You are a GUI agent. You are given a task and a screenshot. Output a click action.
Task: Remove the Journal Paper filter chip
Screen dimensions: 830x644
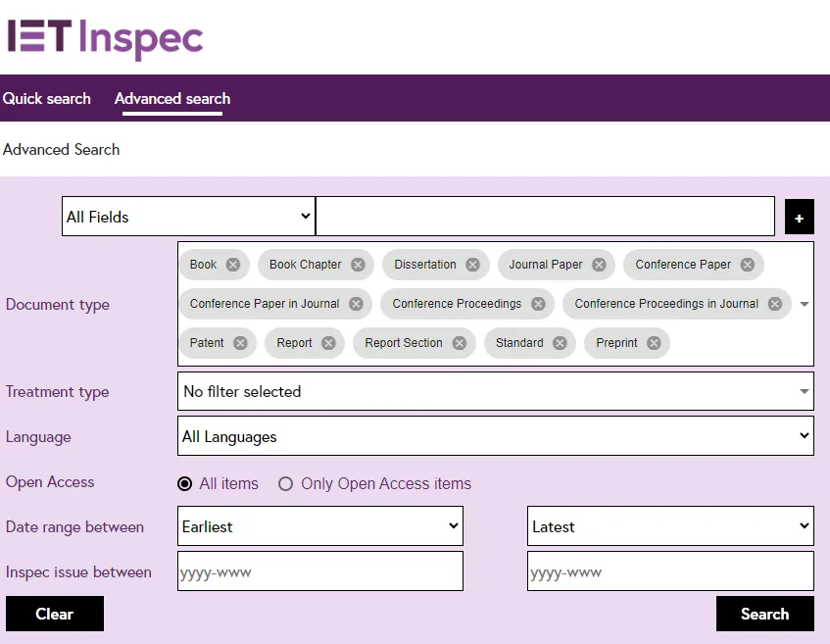599,265
